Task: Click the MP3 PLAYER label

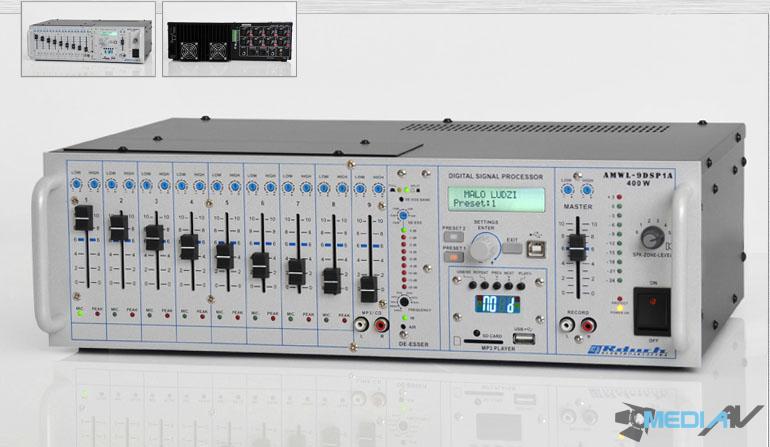Action: coord(497,348)
